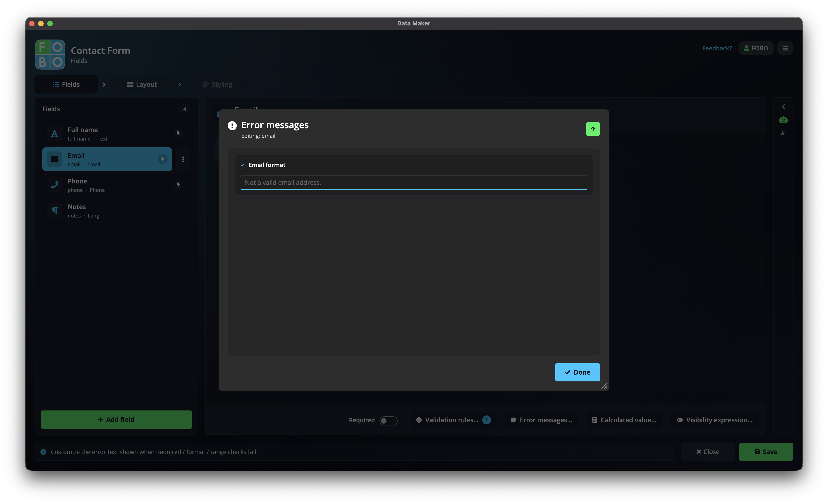Click the email error message input field
The height and width of the screenshot is (504, 828).
(x=414, y=182)
